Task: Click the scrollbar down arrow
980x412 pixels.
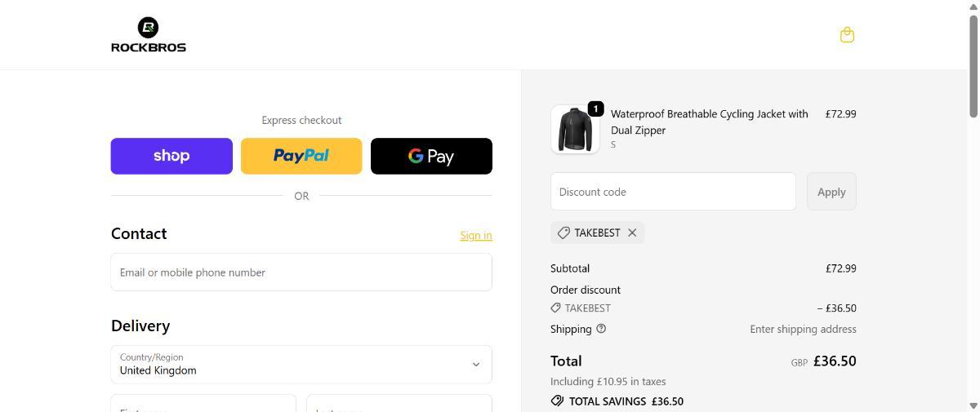Action: pyautogui.click(x=973, y=405)
